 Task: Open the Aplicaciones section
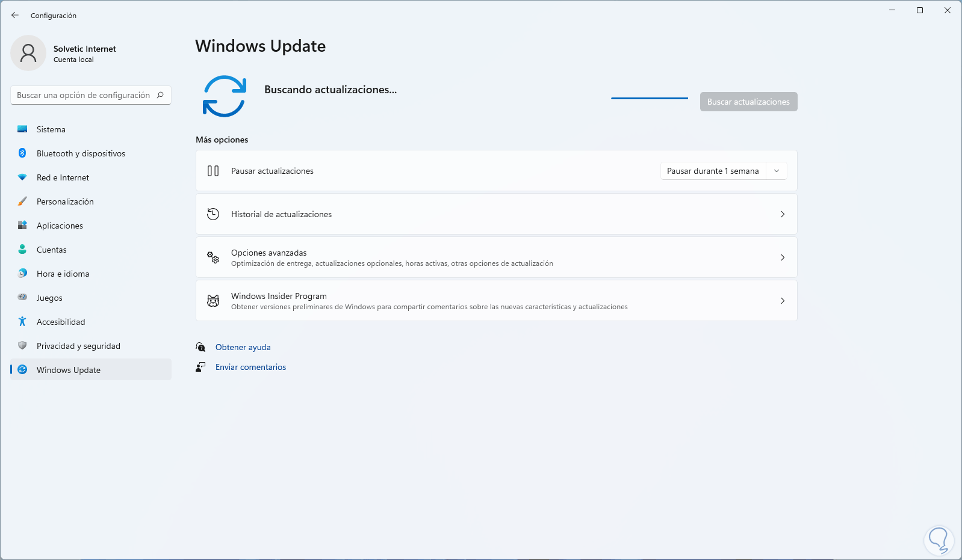(x=91, y=226)
